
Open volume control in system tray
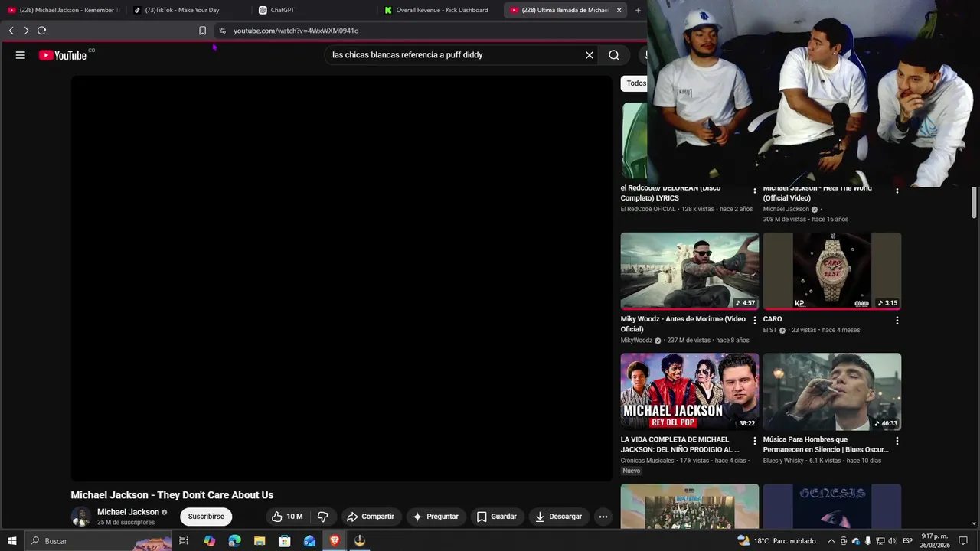(x=892, y=541)
